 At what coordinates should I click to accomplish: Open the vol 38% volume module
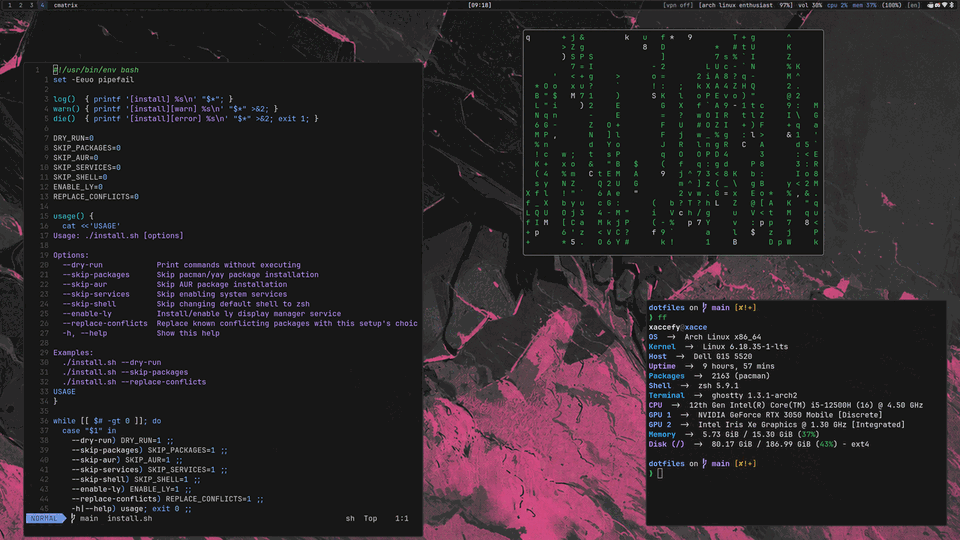point(810,5)
